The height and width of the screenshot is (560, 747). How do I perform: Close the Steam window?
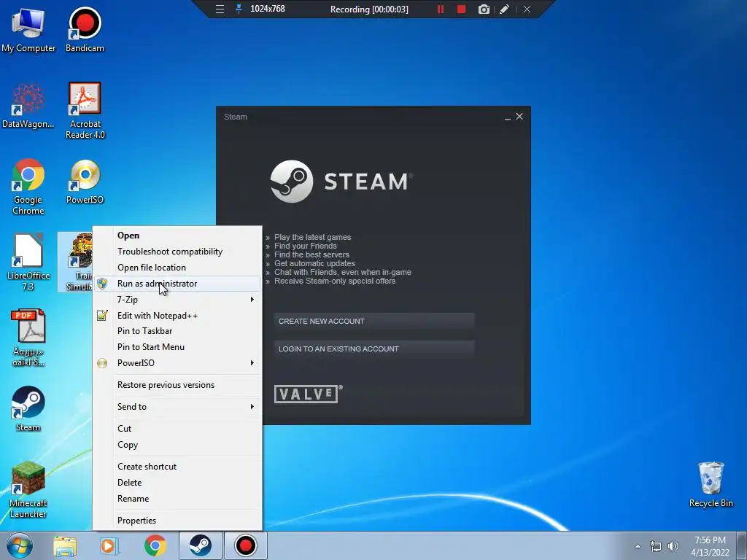pyautogui.click(x=519, y=117)
